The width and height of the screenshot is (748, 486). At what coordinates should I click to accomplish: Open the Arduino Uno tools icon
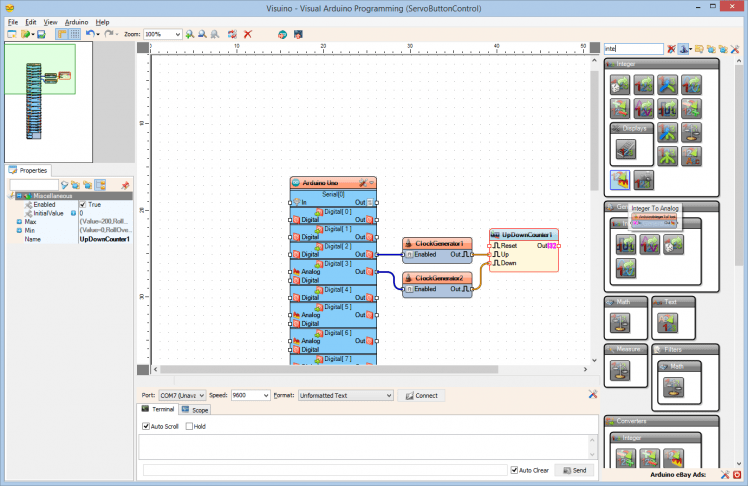coord(361,183)
